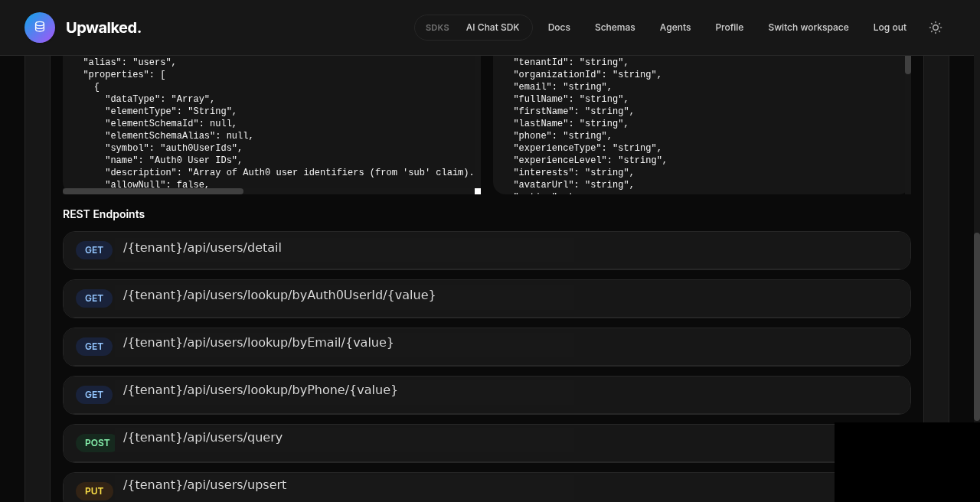The width and height of the screenshot is (980, 502).
Task: Go to Schemas in navigation
Action: click(615, 28)
